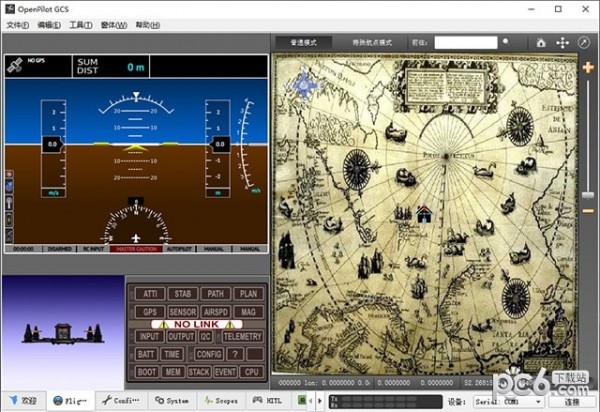Click the yellow icon on flight display sidebar
This screenshot has height=412, width=600.
point(9,219)
